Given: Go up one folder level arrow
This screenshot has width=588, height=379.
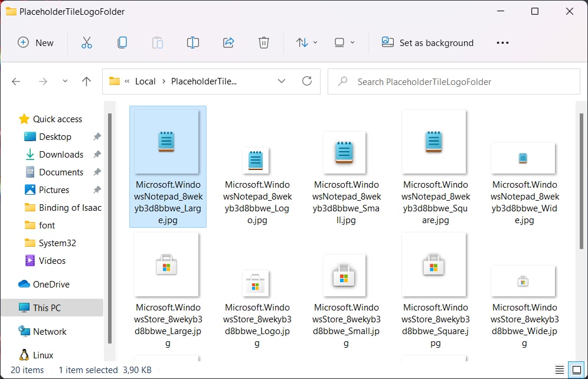Looking at the screenshot, I should coord(86,81).
